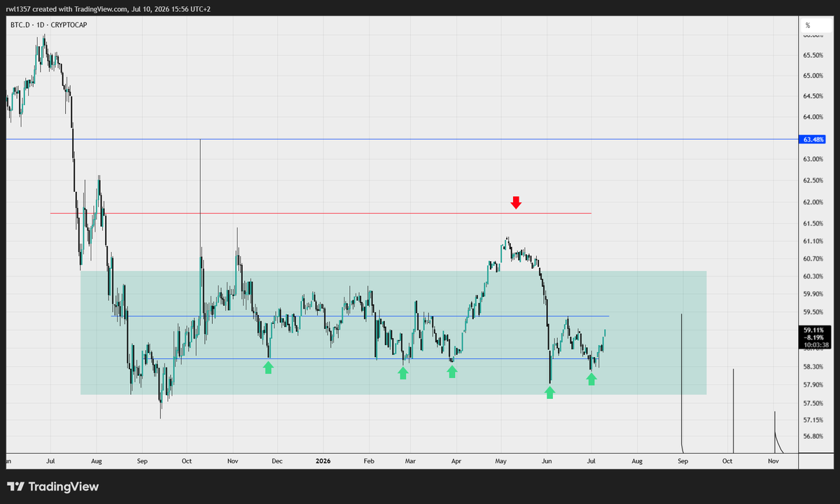Click the 59.90% price axis label
Image resolution: width=840 pixels, height=504 pixels.
813,294
